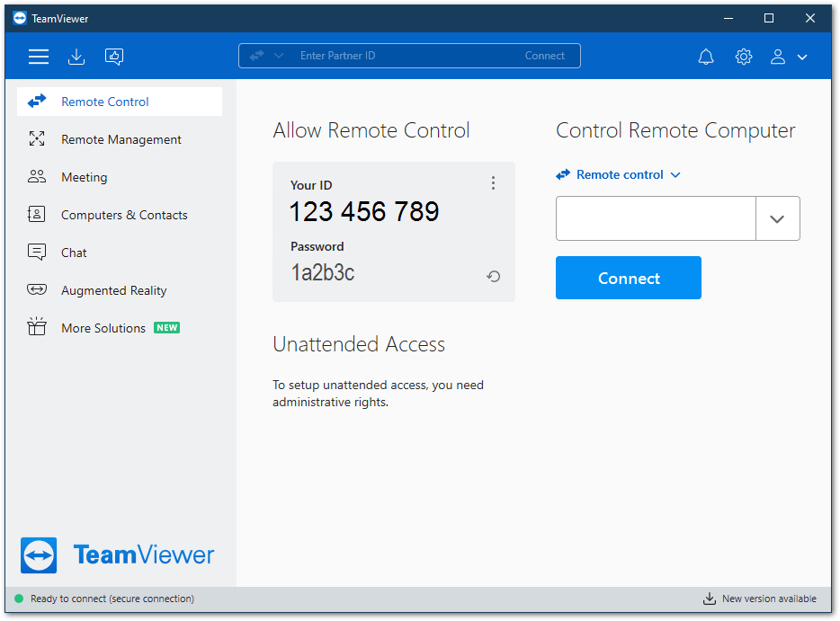
Task: Click the Remote Control arrows icon in sidebar
Action: click(x=37, y=101)
